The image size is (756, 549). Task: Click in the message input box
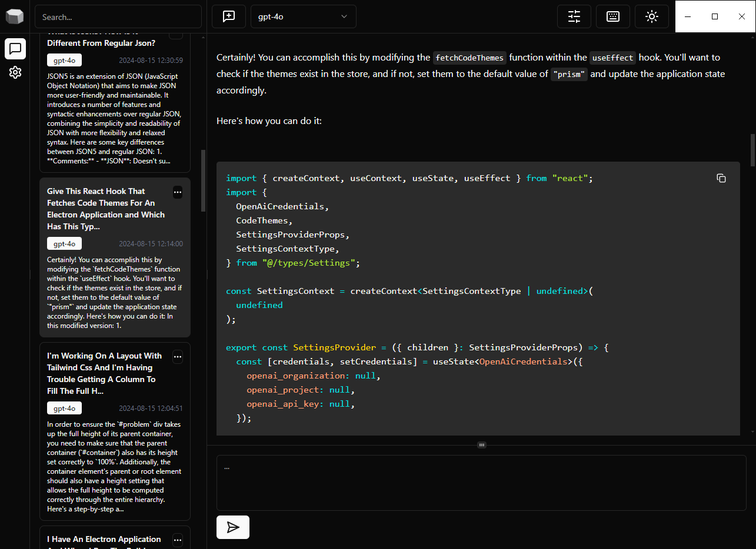[x=481, y=482]
